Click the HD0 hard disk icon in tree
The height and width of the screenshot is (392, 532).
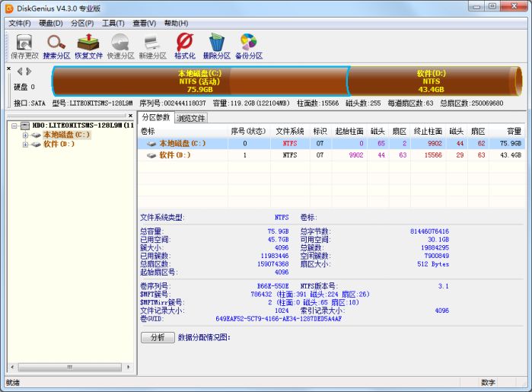pos(25,126)
